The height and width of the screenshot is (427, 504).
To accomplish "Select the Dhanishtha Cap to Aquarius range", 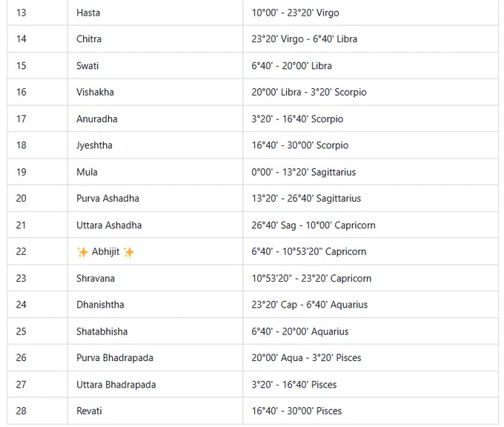I will pos(310,305).
